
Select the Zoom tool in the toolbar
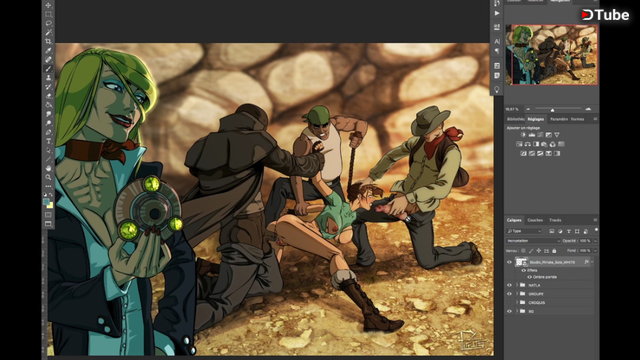click(49, 177)
